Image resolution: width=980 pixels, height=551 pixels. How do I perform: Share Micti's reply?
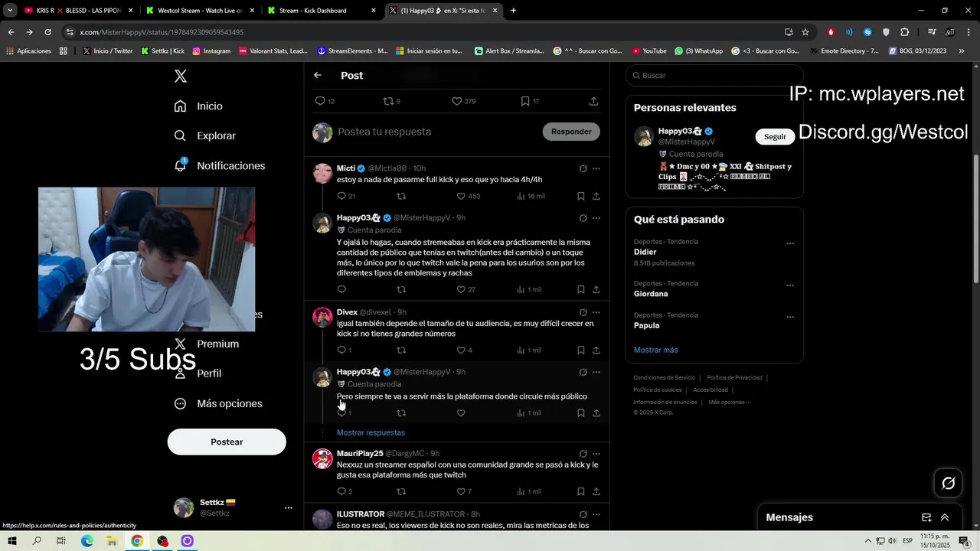click(596, 196)
